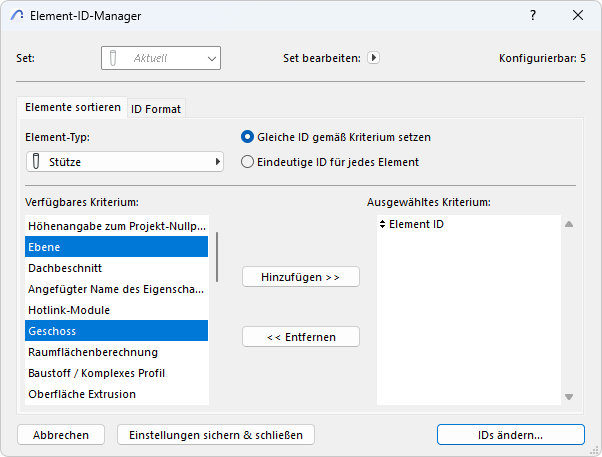Click the IDs ändern... button
The width and height of the screenshot is (602, 457).
click(510, 435)
